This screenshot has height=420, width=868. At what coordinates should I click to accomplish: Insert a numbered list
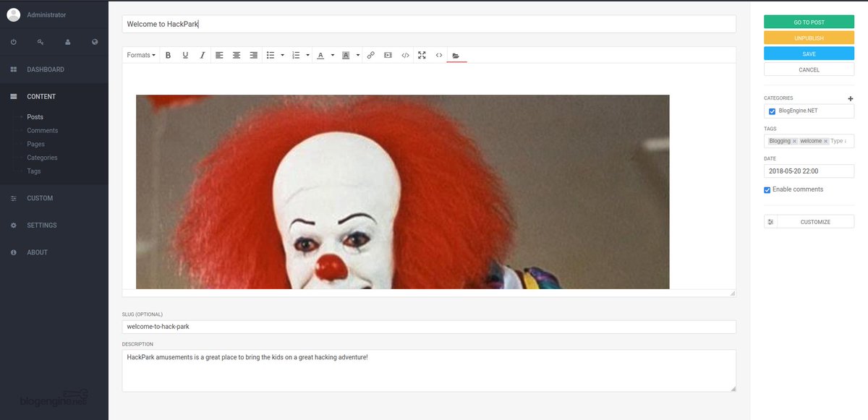click(296, 55)
